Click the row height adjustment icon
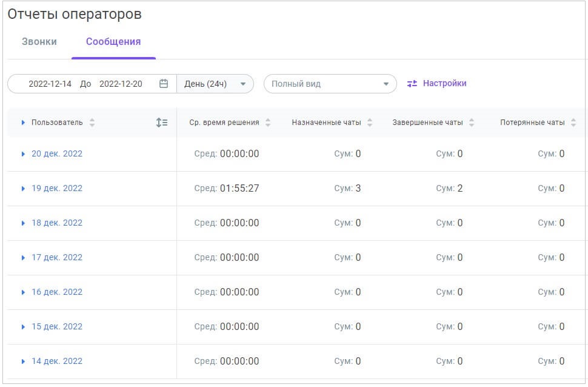 pos(162,123)
